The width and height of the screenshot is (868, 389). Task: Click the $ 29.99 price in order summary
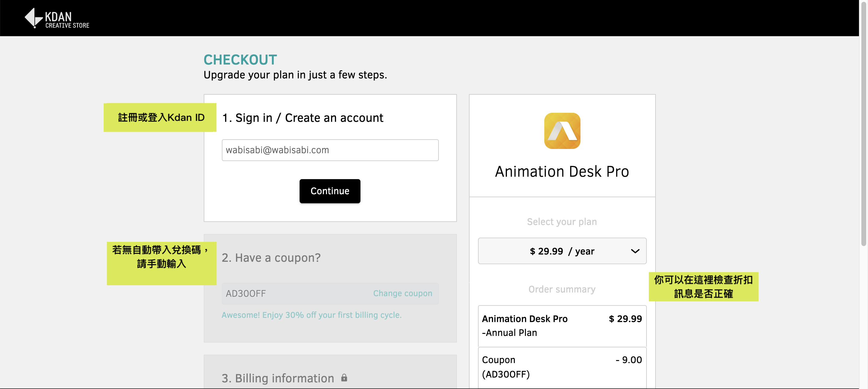[625, 319]
